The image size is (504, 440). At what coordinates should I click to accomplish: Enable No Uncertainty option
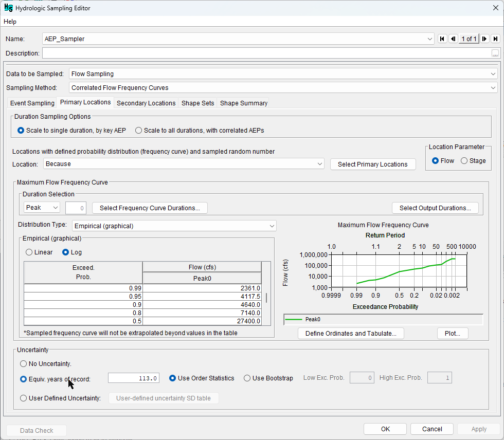[x=23, y=363]
